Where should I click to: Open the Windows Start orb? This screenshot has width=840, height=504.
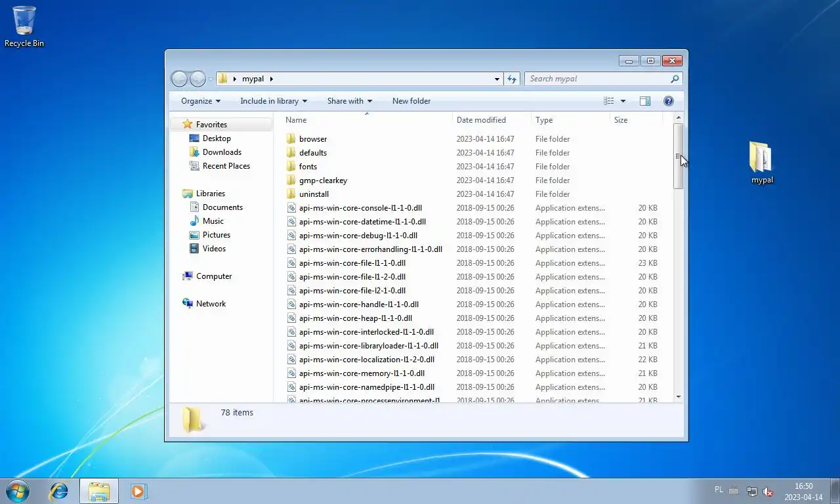tap(18, 491)
